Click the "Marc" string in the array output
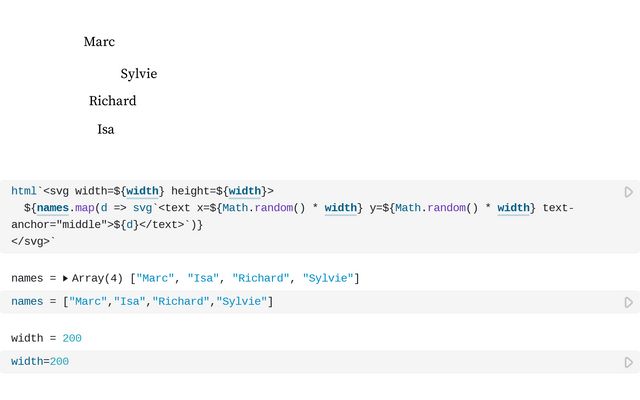 click(x=157, y=278)
